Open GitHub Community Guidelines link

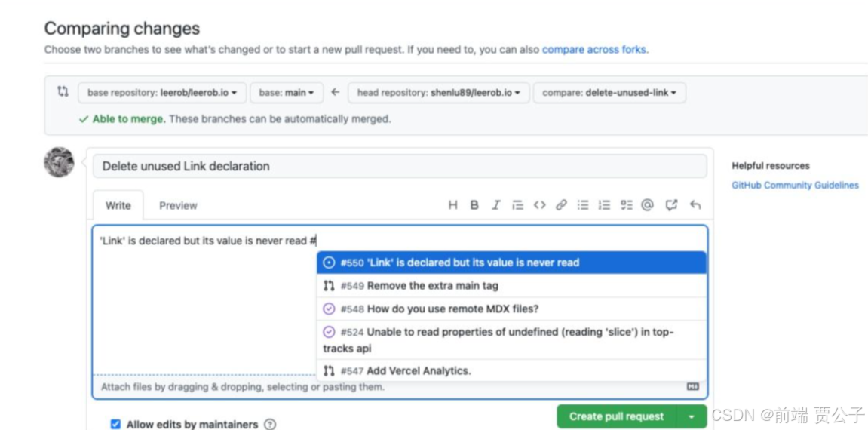795,186
